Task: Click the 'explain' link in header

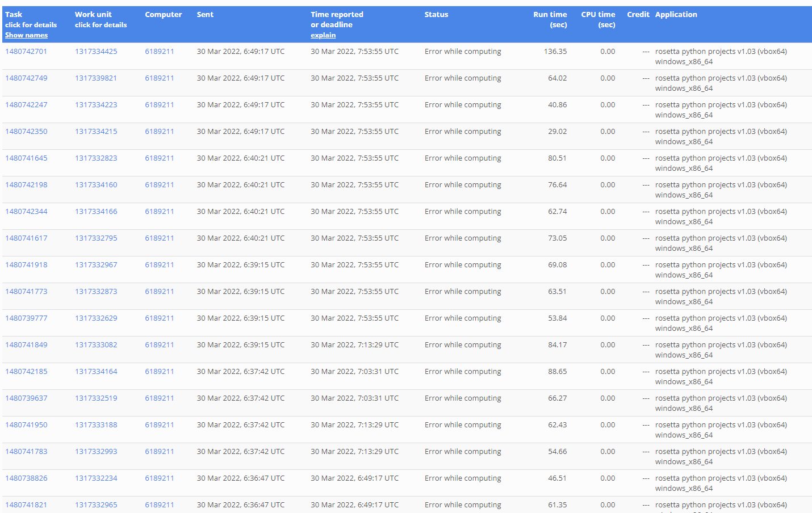Action: click(x=323, y=35)
